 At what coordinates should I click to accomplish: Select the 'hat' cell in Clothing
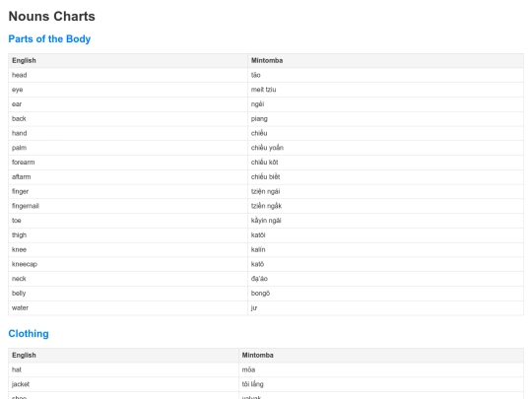(123, 369)
